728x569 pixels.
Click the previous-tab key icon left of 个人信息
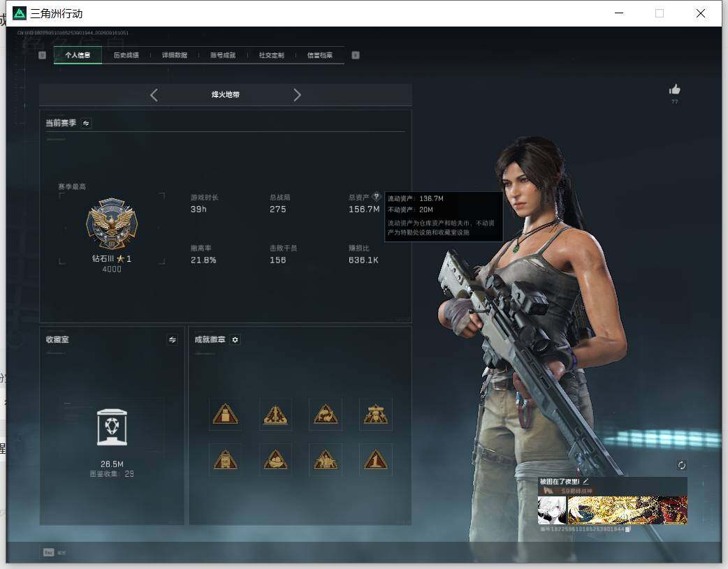pyautogui.click(x=42, y=55)
